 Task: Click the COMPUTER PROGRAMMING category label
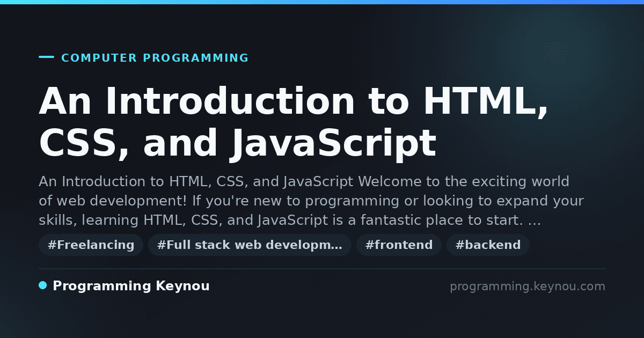pyautogui.click(x=155, y=58)
